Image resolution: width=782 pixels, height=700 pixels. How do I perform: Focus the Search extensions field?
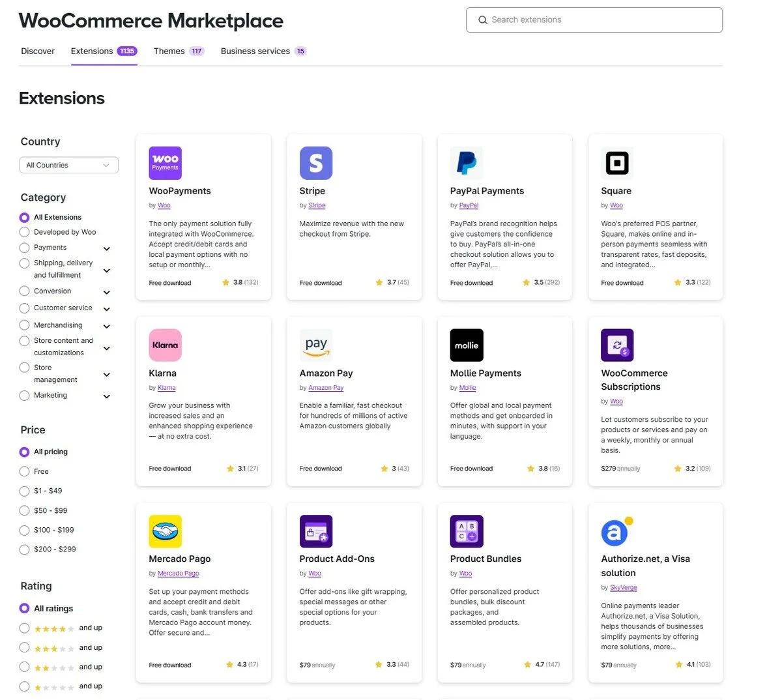(x=594, y=20)
